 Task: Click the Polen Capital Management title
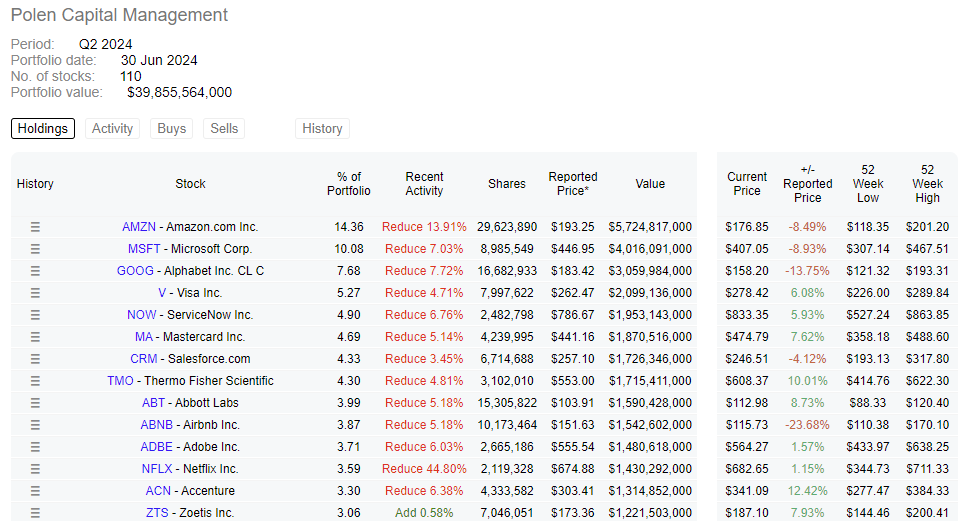coord(120,15)
